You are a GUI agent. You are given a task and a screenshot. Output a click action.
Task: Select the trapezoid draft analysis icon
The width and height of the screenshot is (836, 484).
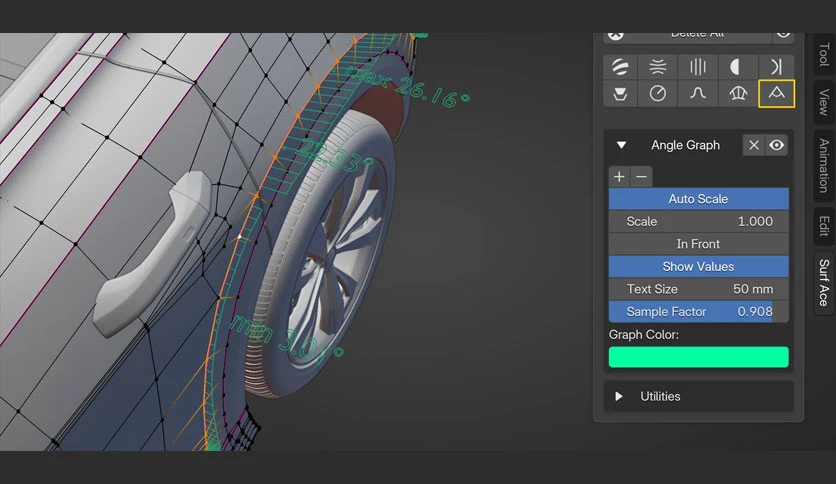tap(620, 94)
